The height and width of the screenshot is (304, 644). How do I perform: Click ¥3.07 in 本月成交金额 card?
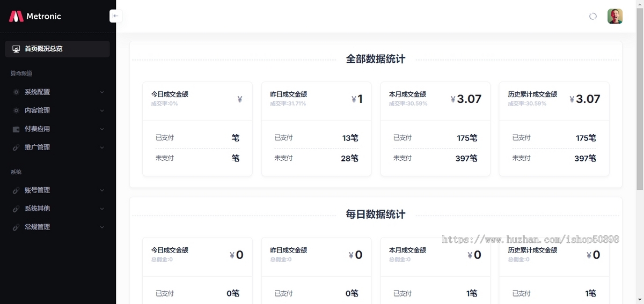click(x=466, y=99)
